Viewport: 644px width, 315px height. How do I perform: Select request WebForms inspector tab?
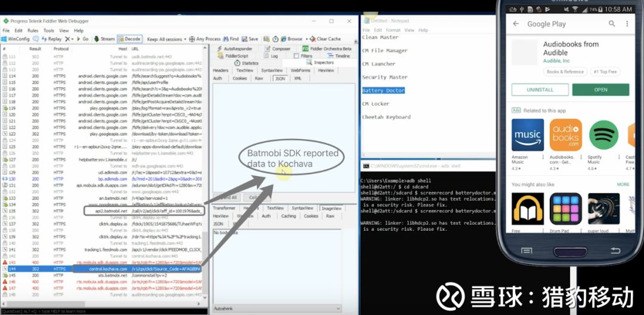pyautogui.click(x=300, y=70)
